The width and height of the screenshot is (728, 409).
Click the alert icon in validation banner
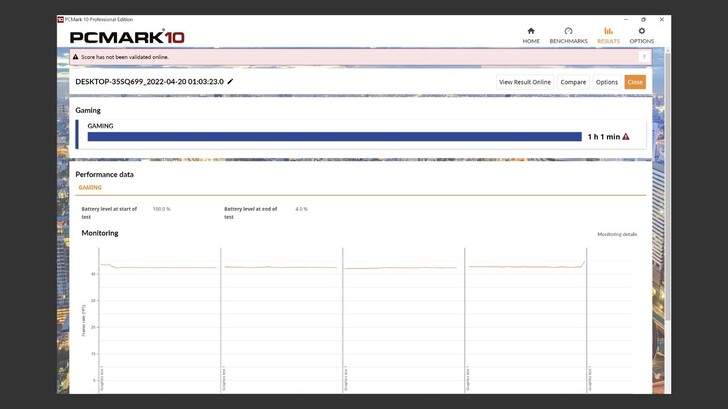tap(76, 57)
